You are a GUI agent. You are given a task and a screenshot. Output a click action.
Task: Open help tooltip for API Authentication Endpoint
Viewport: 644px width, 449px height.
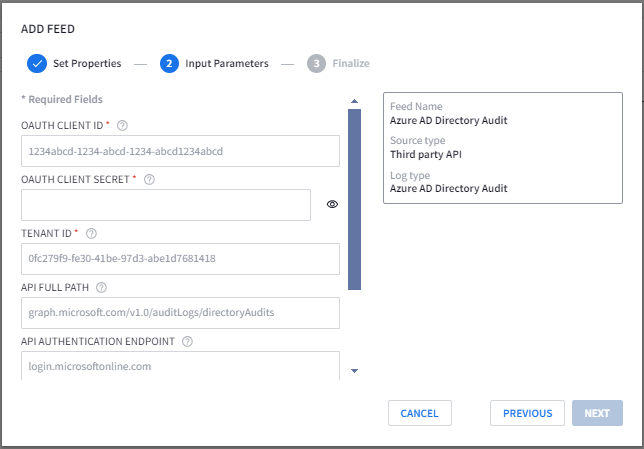tap(187, 341)
